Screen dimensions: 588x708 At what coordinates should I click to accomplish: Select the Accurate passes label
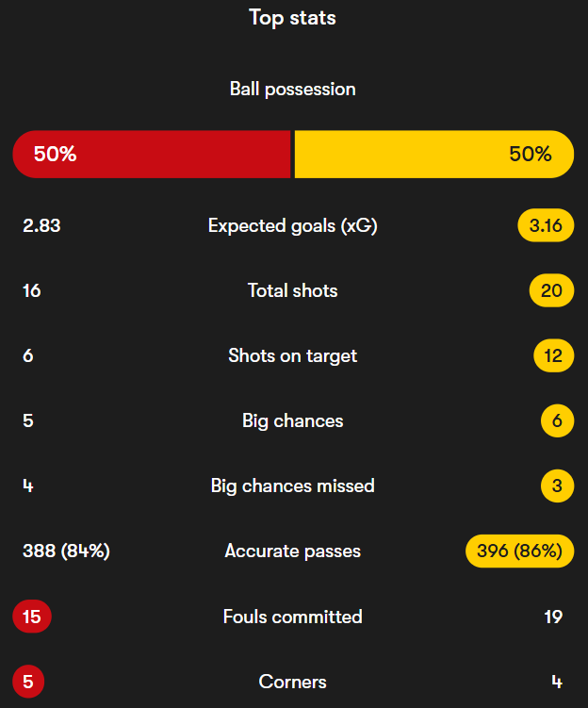[292, 552]
